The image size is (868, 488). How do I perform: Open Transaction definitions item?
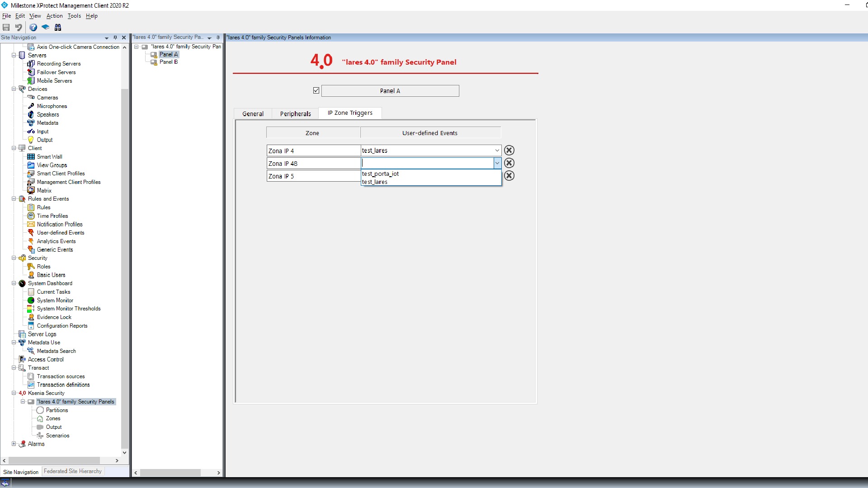coord(63,385)
